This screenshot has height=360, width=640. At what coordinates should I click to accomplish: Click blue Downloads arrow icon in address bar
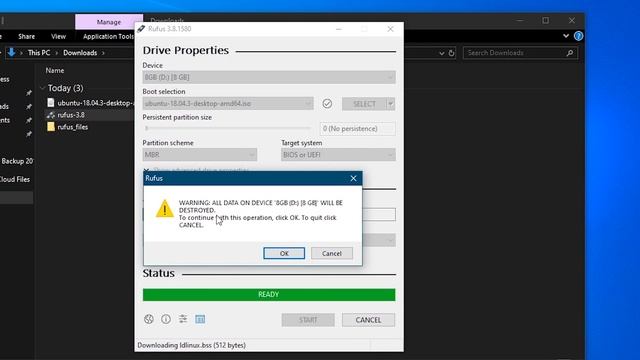click(x=11, y=52)
